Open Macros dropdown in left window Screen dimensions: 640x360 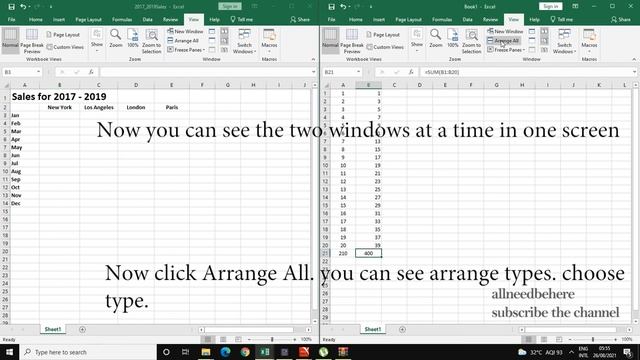(x=269, y=41)
